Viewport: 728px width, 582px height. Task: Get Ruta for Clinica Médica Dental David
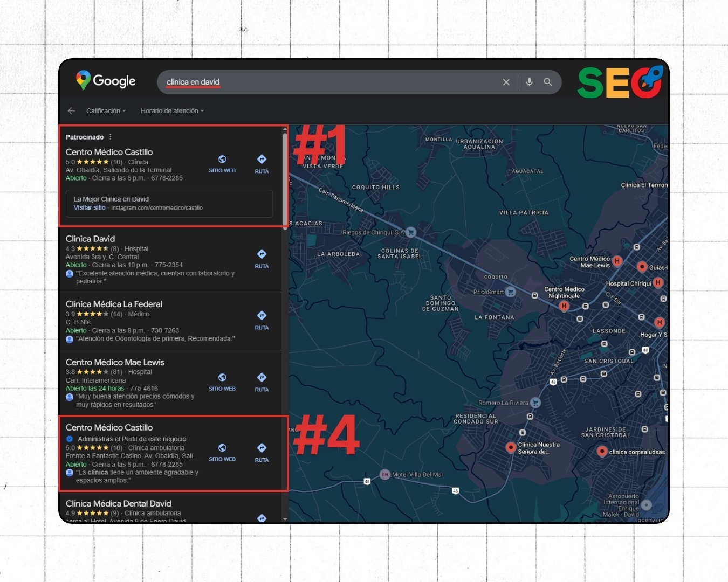tap(262, 518)
